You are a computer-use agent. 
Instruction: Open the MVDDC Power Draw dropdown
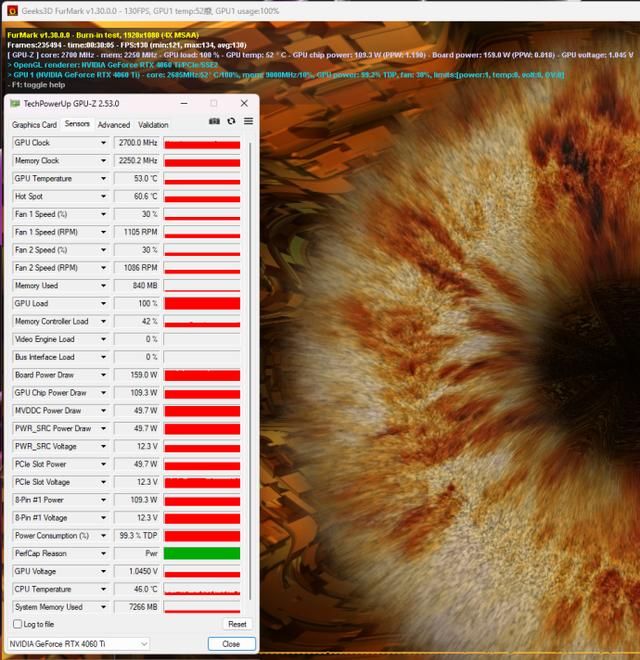(103, 410)
